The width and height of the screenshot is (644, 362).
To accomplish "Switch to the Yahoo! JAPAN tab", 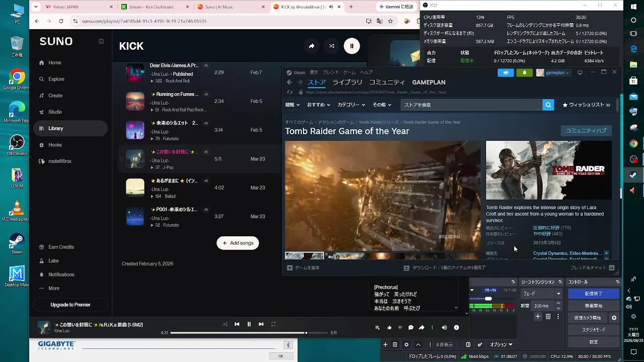I will point(73,7).
